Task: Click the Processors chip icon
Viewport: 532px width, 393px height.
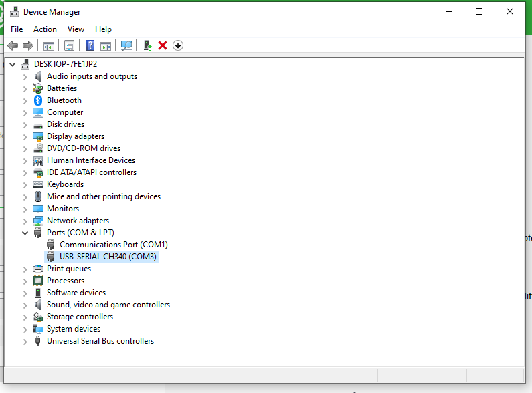Action: tap(38, 281)
